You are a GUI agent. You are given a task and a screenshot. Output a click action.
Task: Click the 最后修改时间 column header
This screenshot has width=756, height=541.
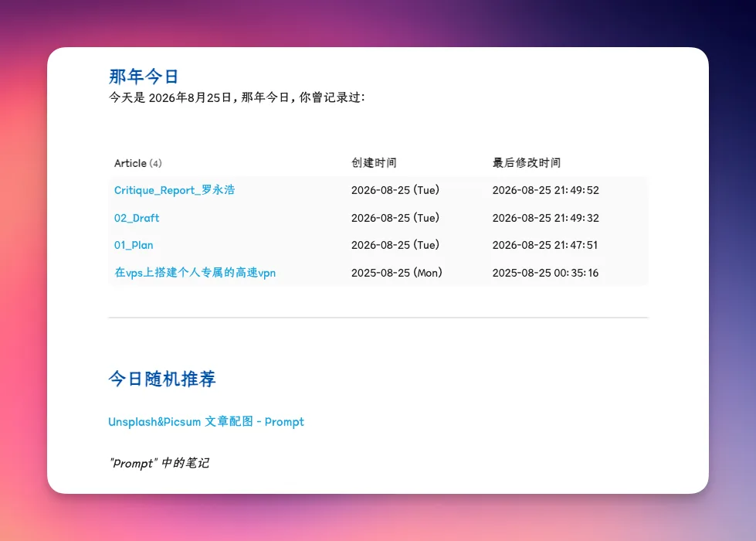pos(526,163)
